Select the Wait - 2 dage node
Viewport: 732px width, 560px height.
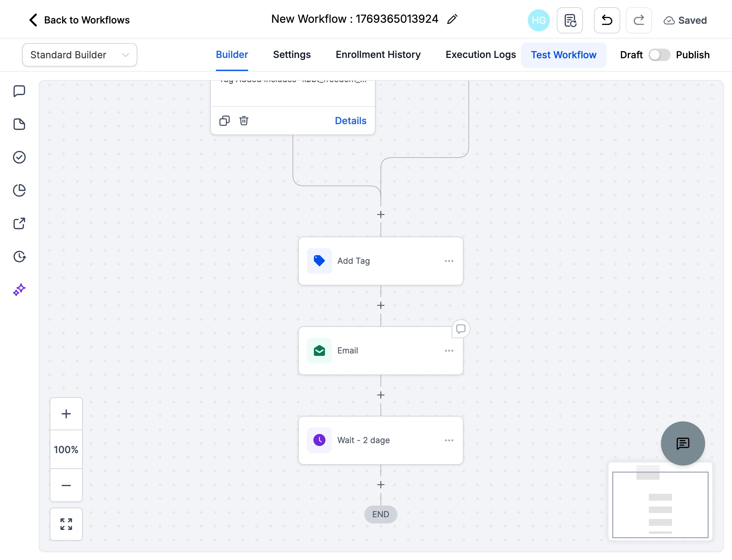click(x=381, y=440)
